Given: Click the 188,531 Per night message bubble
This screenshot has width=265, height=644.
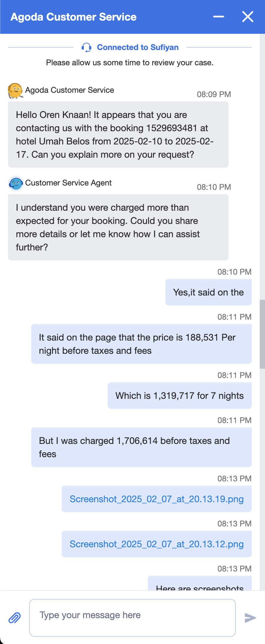Looking at the screenshot, I should 141,344.
